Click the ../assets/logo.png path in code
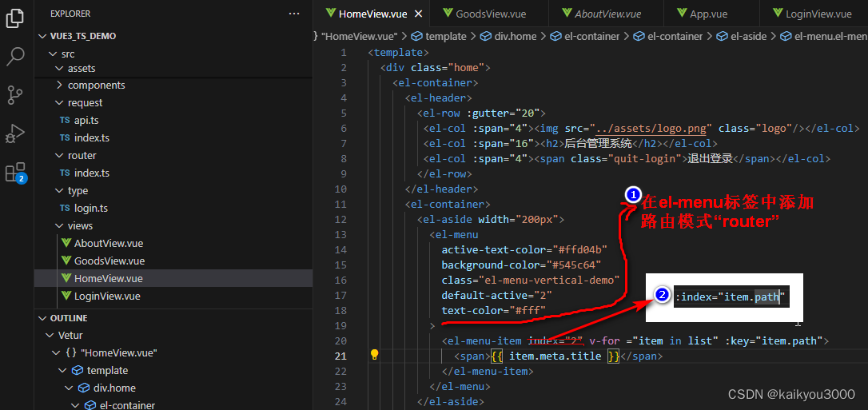Screen dimensions: 868x410 pos(651,129)
